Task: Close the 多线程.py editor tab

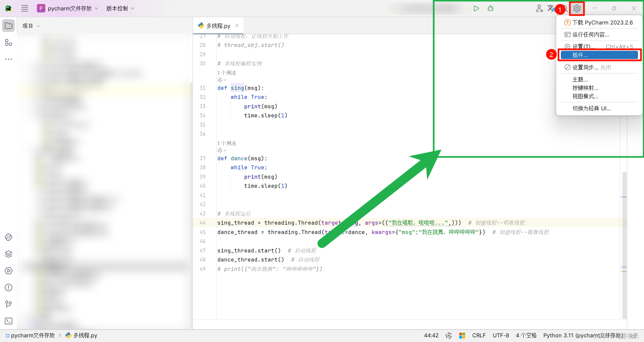Action: 237,25
